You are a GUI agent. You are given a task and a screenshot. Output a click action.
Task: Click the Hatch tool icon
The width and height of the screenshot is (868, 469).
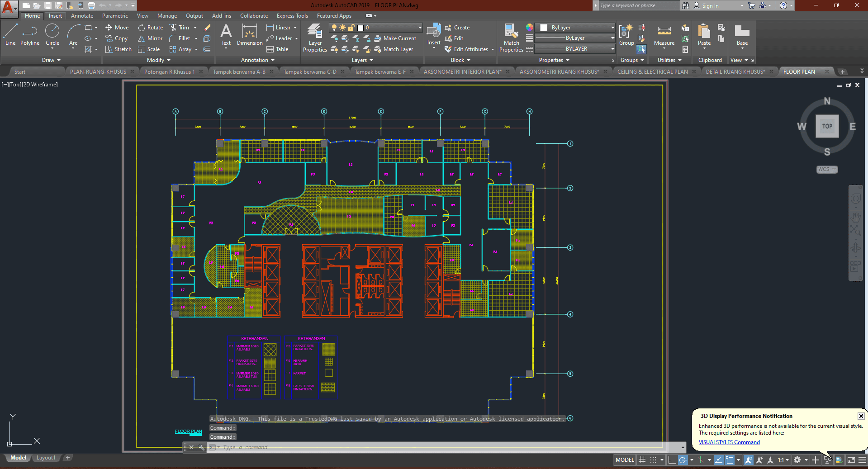(x=88, y=49)
